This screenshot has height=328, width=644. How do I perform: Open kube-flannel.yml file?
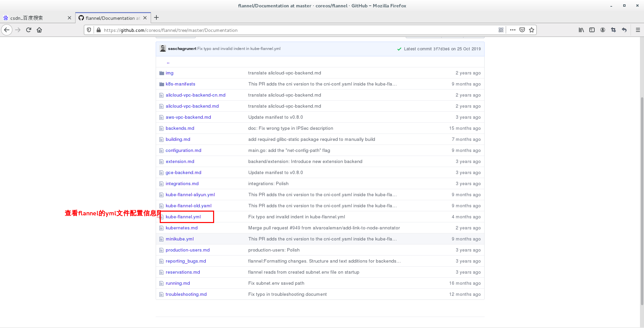[x=183, y=217]
